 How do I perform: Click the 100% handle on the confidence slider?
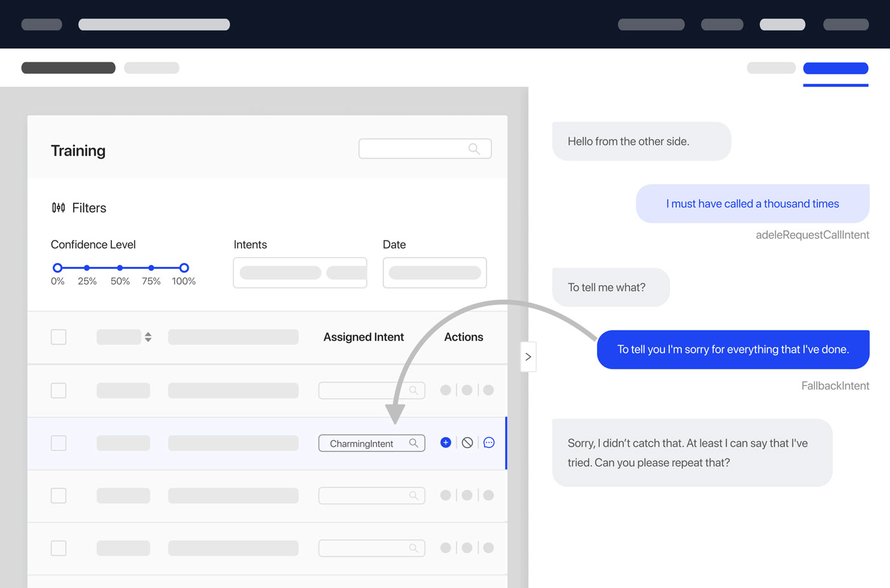pyautogui.click(x=184, y=268)
